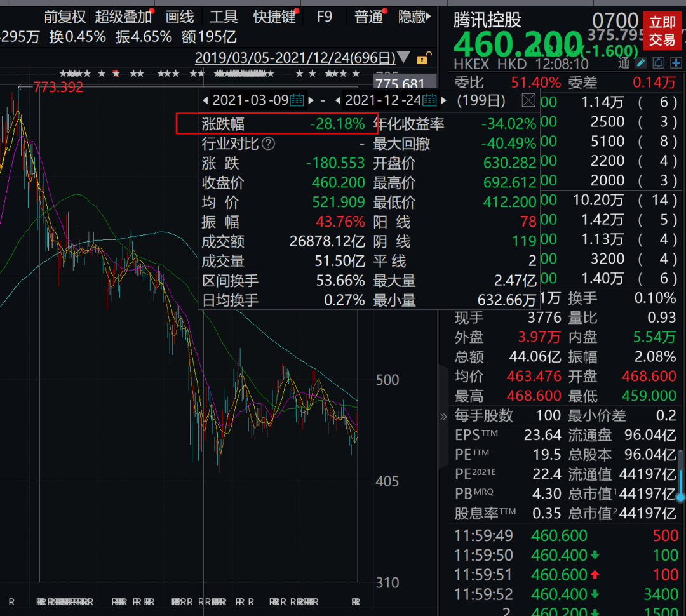The image size is (686, 616).
Task: Click the stock code 0700
Action: 615,20
